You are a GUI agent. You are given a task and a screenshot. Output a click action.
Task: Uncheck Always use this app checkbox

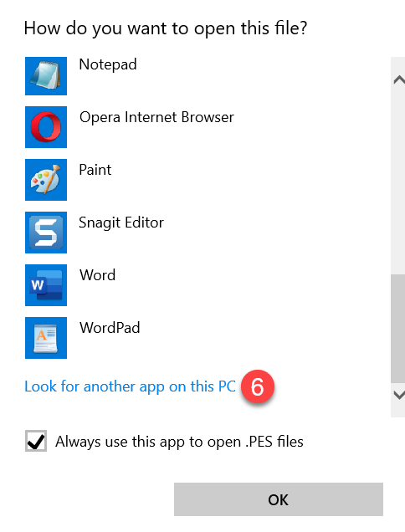[36, 441]
